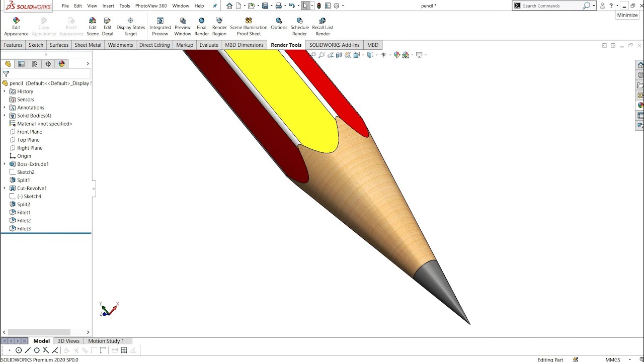Click the MMGS units in status bar
Screen dimensions: 644x362
click(613, 359)
